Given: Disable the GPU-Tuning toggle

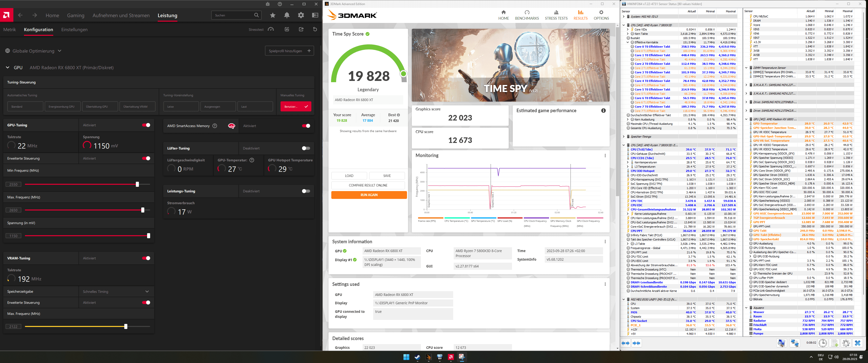Looking at the screenshot, I should pos(146,125).
